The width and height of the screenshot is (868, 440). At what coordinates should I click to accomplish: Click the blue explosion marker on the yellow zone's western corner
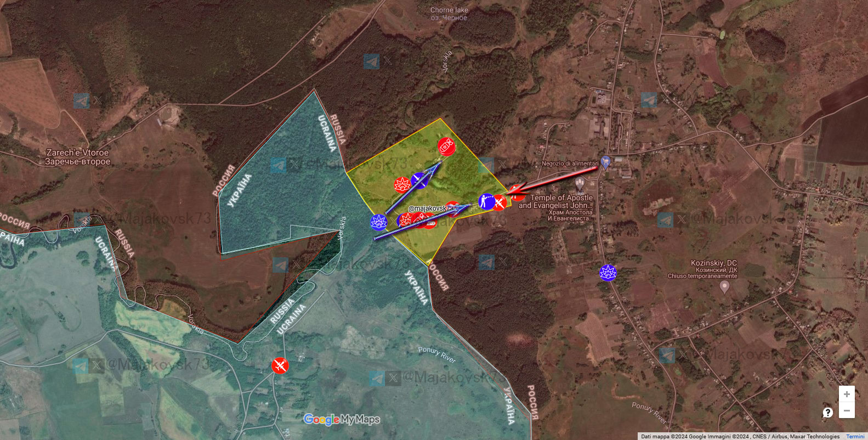coord(378,222)
